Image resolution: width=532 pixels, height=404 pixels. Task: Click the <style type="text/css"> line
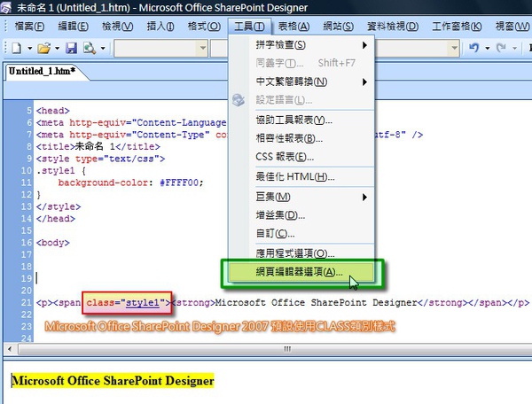[x=100, y=159]
